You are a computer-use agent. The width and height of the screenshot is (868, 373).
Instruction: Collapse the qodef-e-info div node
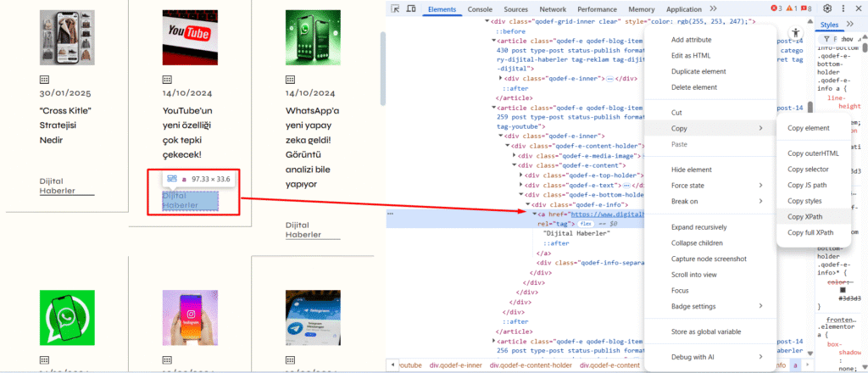[x=527, y=204]
